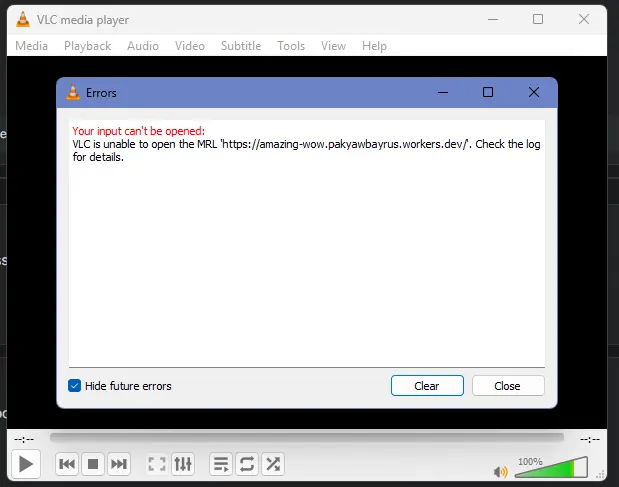
Task: Open the Subtitle menu
Action: pos(241,46)
